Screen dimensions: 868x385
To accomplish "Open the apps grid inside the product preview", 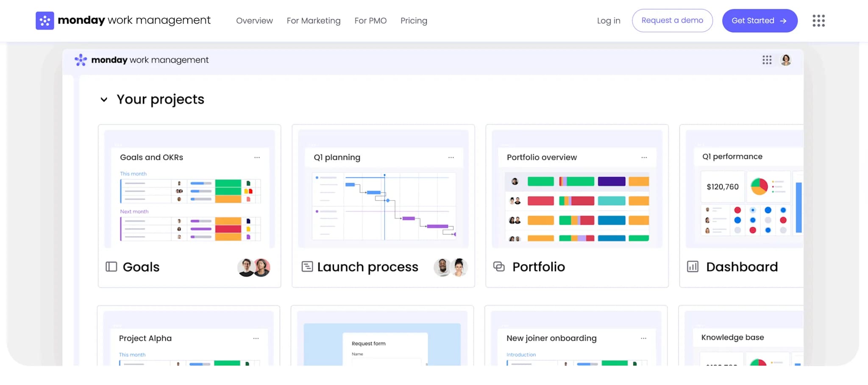I will point(767,60).
